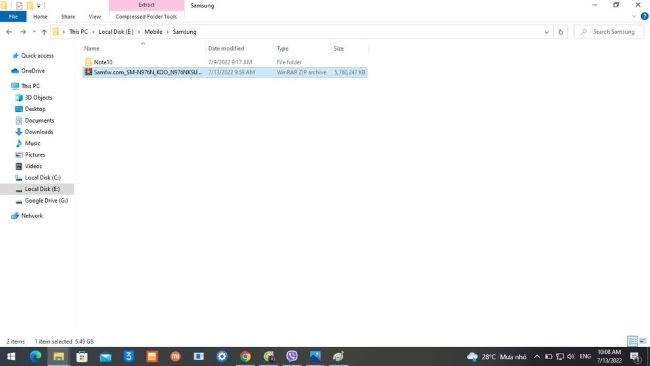
Task: Open the File ribbon tab
Action: (13, 17)
